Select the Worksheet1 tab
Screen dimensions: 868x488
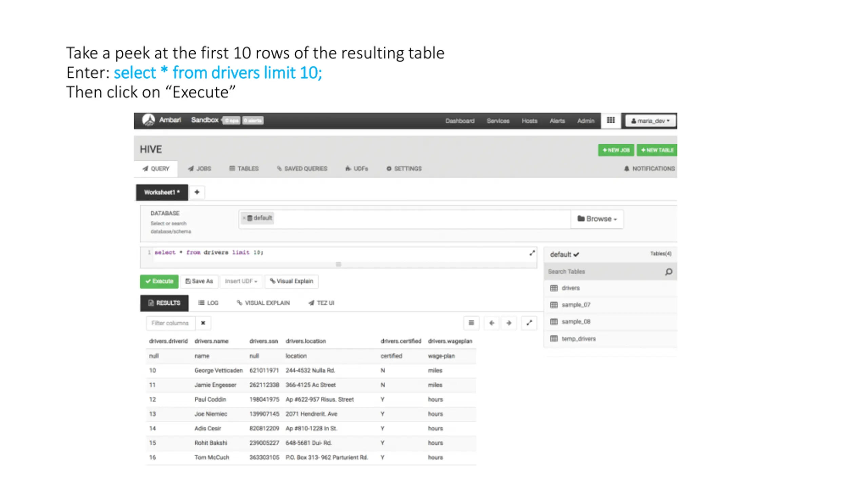162,192
